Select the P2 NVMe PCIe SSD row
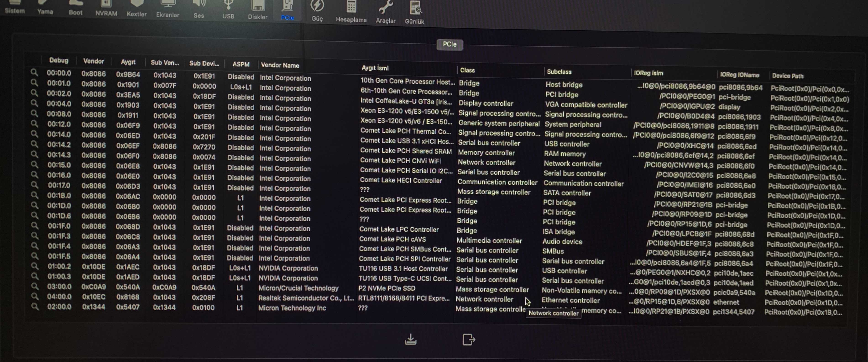The width and height of the screenshot is (868, 362). click(x=387, y=288)
